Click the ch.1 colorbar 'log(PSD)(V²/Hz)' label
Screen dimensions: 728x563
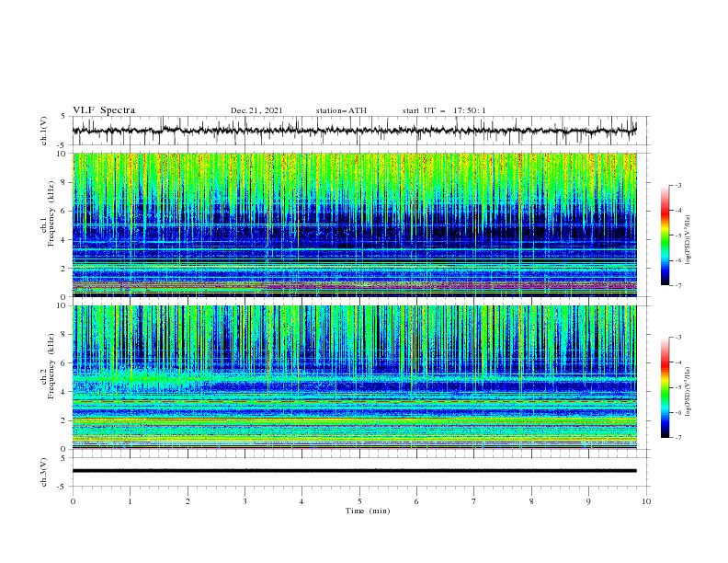[688, 240]
